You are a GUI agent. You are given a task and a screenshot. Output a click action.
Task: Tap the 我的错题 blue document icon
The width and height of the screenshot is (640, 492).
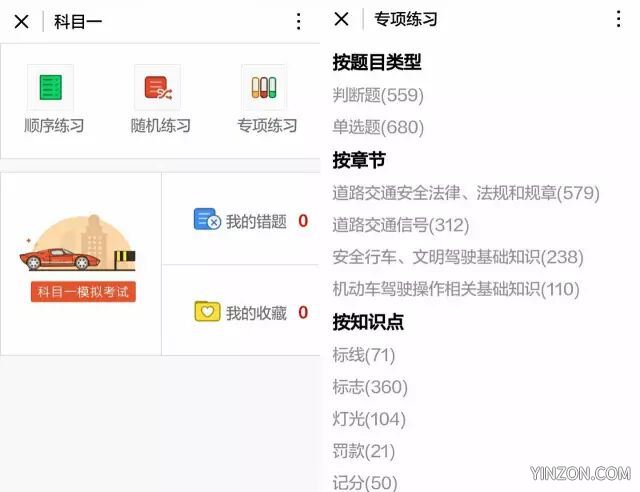(x=207, y=219)
